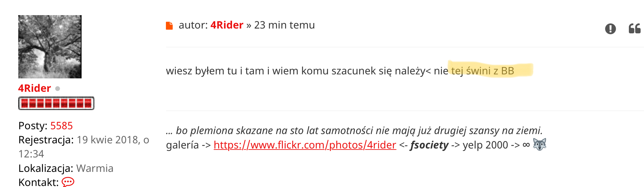This screenshot has height=187, width=644.
Task: Click the orange post document icon
Action: click(169, 26)
